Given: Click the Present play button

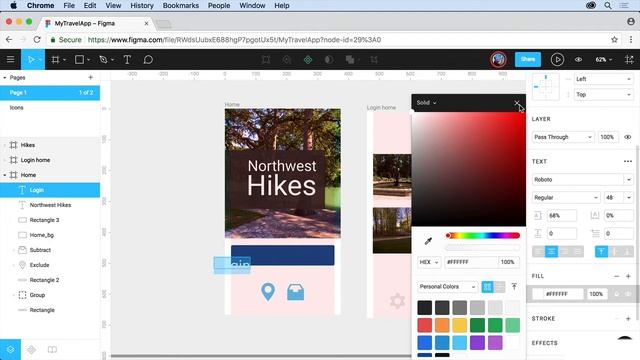Looking at the screenshot, I should click(557, 60).
